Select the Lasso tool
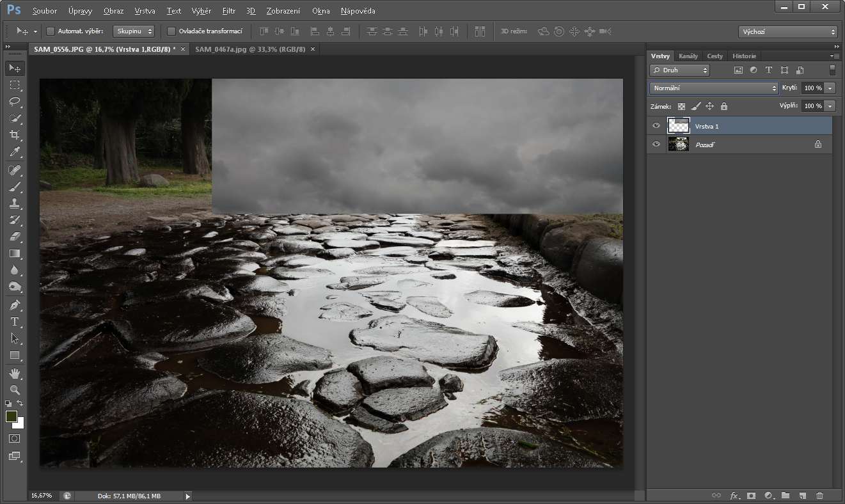Screen dimensions: 845x504 pos(15,102)
